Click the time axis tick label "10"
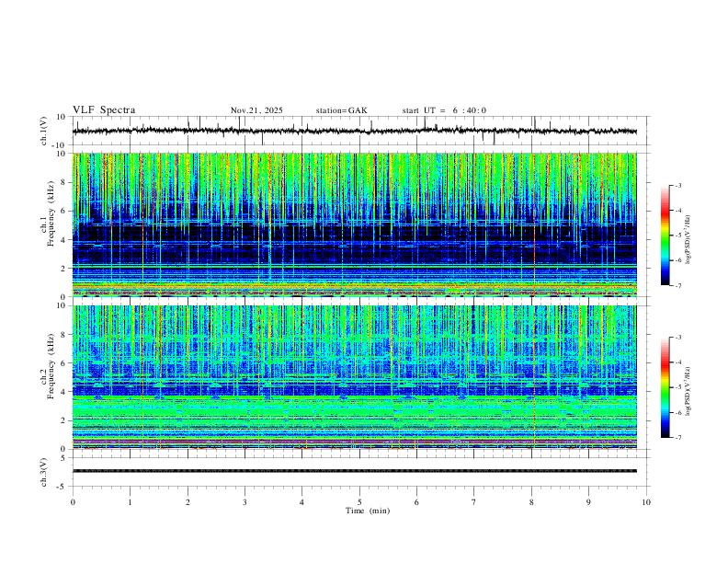728x563 pixels. click(646, 502)
